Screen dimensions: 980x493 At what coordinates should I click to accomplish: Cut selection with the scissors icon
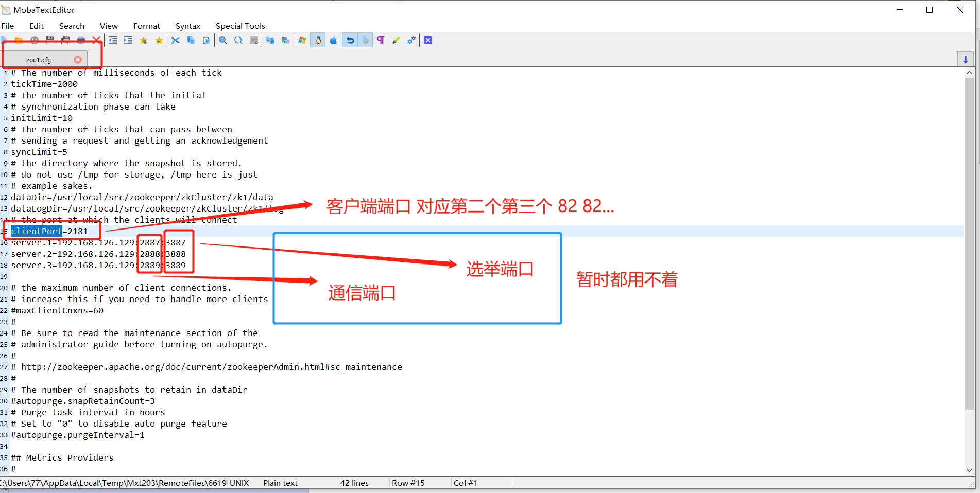pos(176,40)
